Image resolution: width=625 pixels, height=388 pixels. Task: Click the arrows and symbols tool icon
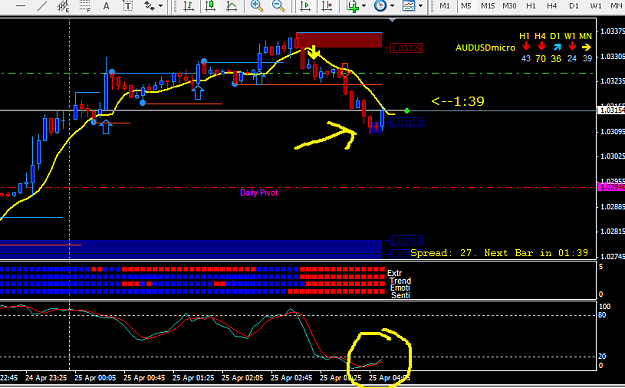[149, 6]
